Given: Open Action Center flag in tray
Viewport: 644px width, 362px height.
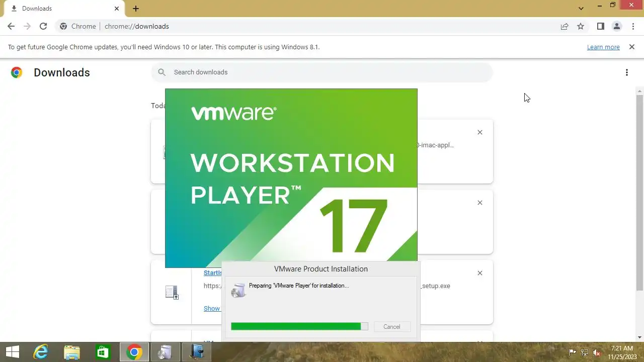Looking at the screenshot, I should (x=573, y=352).
